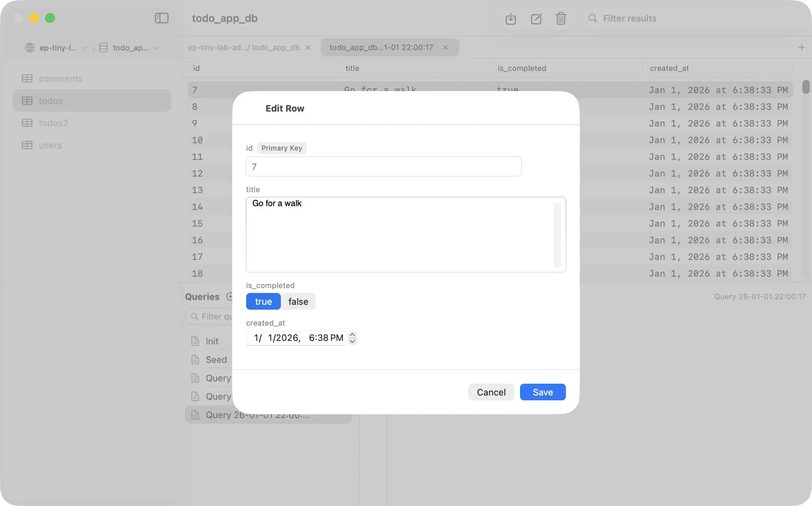Open Query 26-01-01 22:00 in list
This screenshot has height=506, width=812.
(x=268, y=415)
